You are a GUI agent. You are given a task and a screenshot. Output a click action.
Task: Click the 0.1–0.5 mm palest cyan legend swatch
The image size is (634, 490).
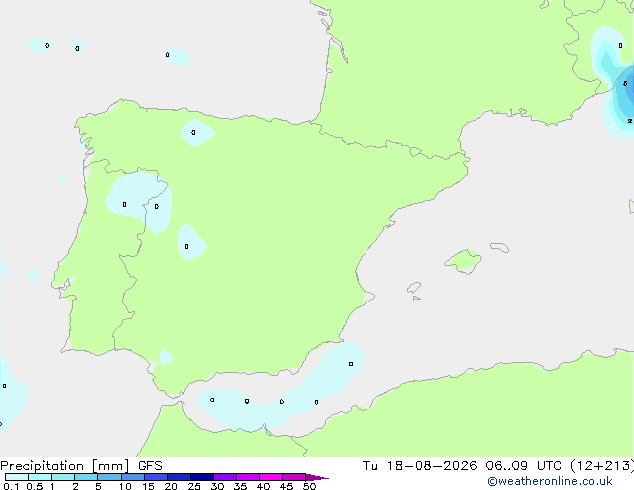pos(17,477)
